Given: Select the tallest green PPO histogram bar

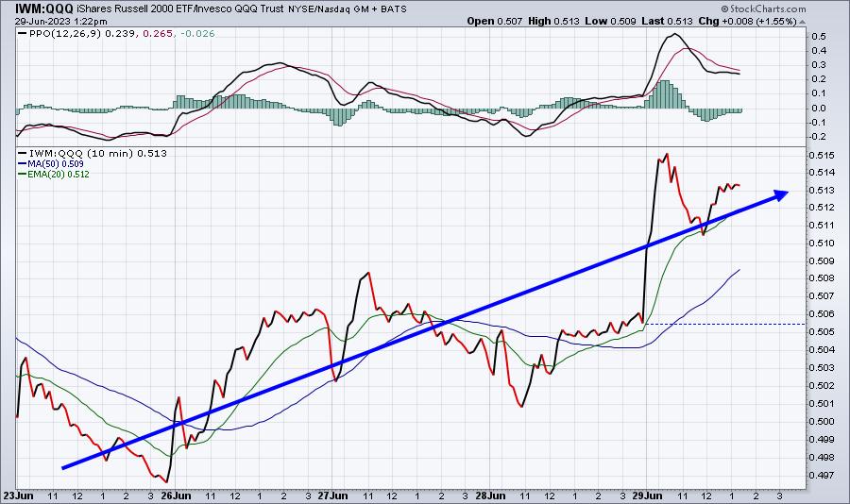Looking at the screenshot, I should point(665,95).
